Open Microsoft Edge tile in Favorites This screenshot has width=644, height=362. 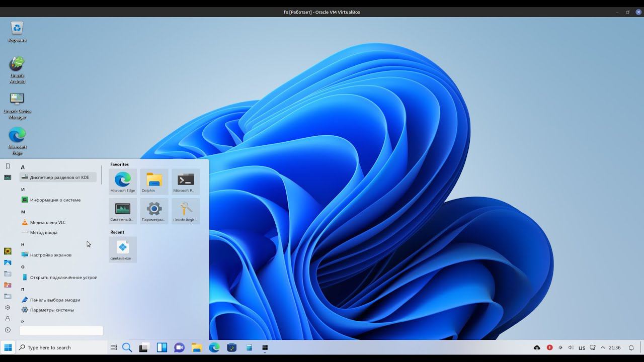pyautogui.click(x=123, y=182)
